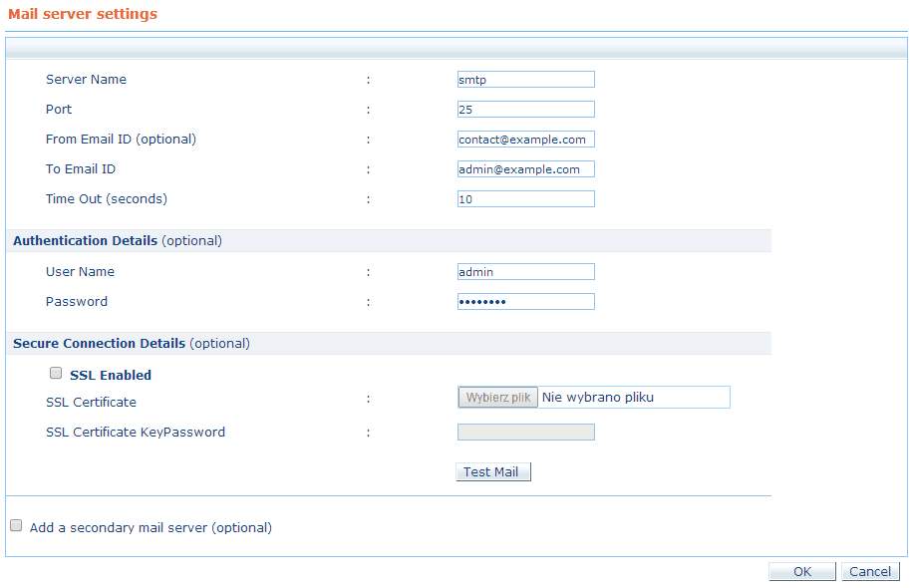Click the Nie wybrano pliku text
913x588 pixels.
597,397
